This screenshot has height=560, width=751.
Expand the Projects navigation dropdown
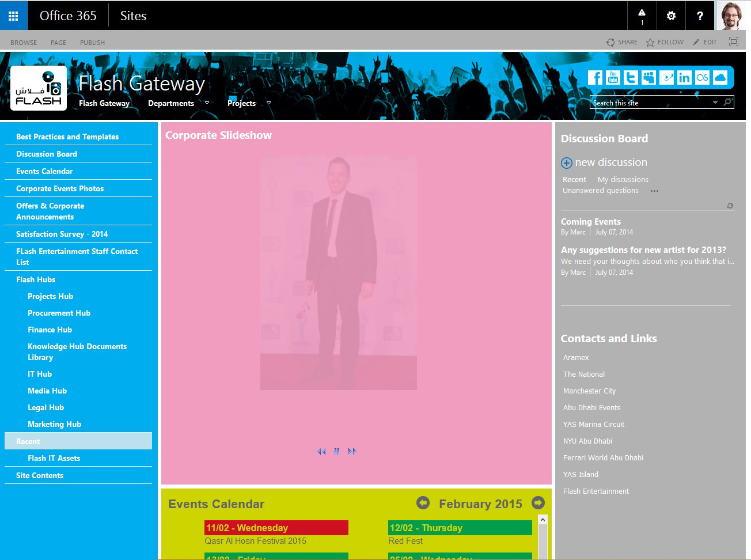pos(268,103)
